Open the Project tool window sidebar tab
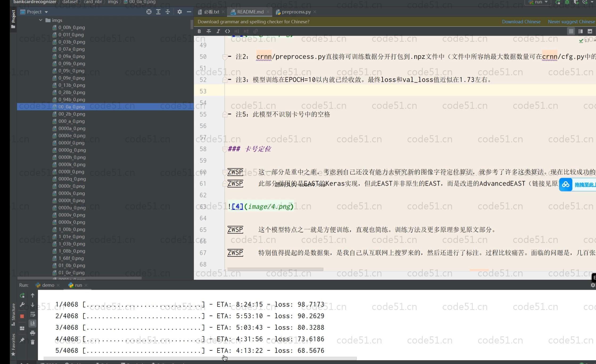 [x=13, y=19]
